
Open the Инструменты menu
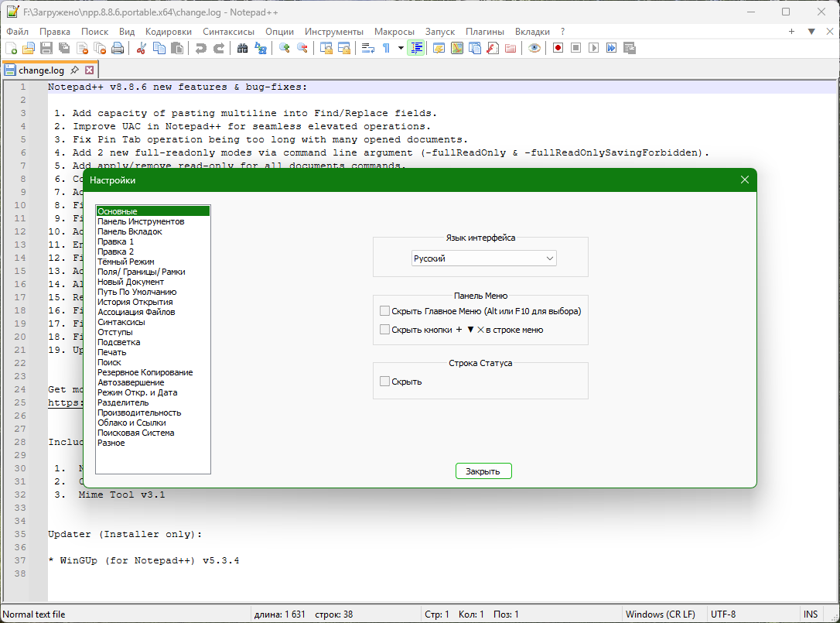click(333, 32)
